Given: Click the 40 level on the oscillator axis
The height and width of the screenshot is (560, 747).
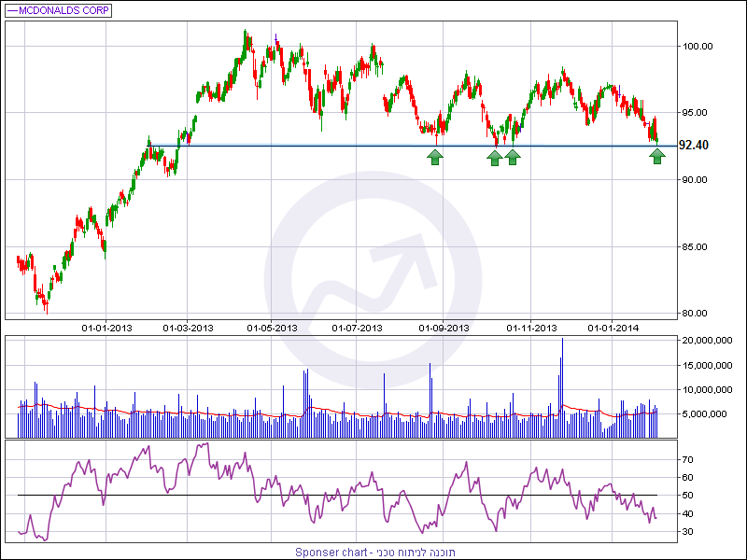Looking at the screenshot, I should point(686,514).
